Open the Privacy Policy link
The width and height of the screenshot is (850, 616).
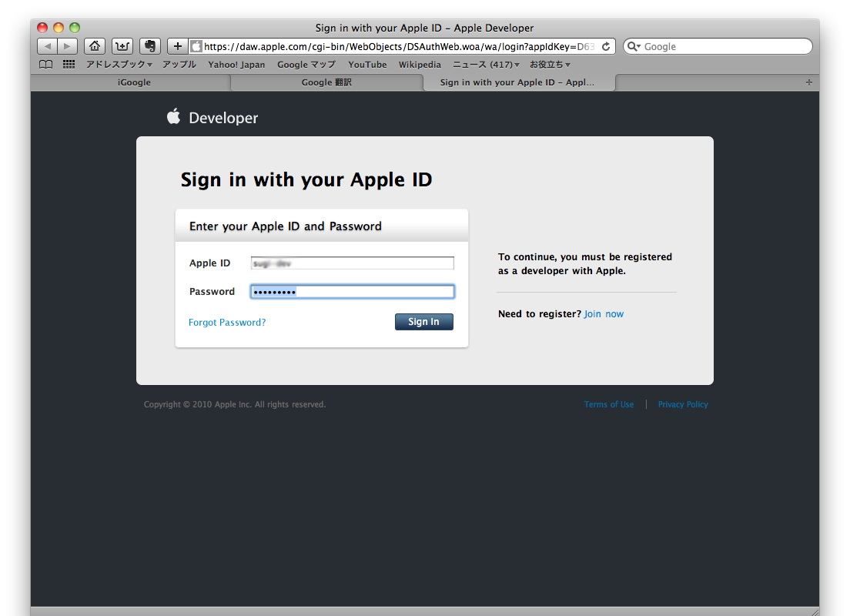pos(682,404)
